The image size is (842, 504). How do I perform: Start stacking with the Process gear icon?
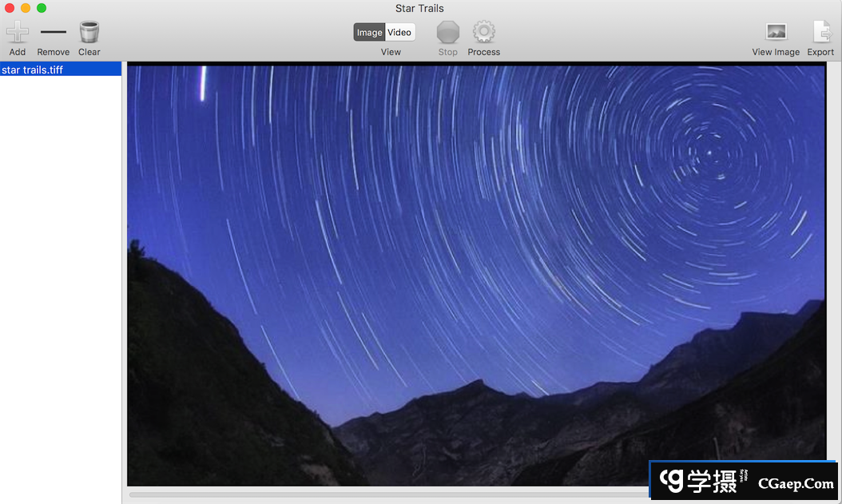click(x=483, y=32)
